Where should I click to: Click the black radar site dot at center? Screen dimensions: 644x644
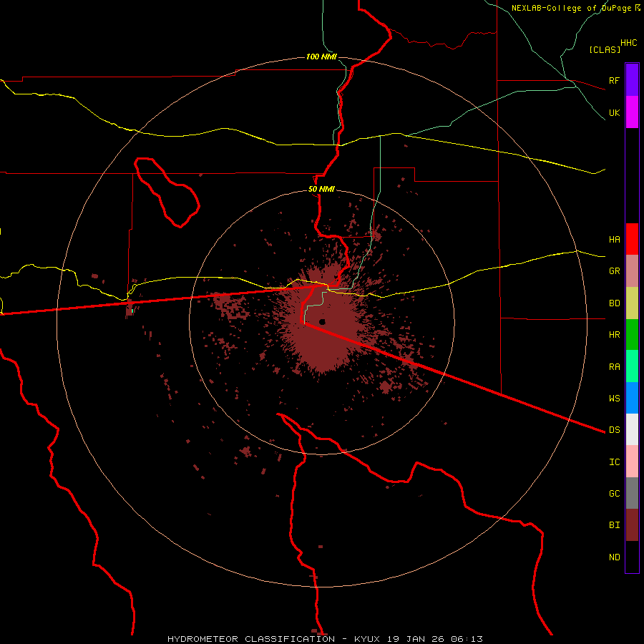point(323,321)
